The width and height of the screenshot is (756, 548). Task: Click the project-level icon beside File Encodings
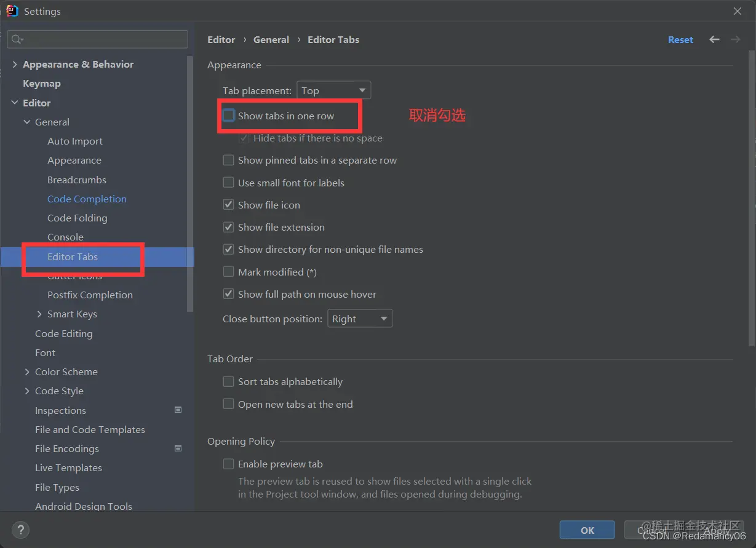178,448
